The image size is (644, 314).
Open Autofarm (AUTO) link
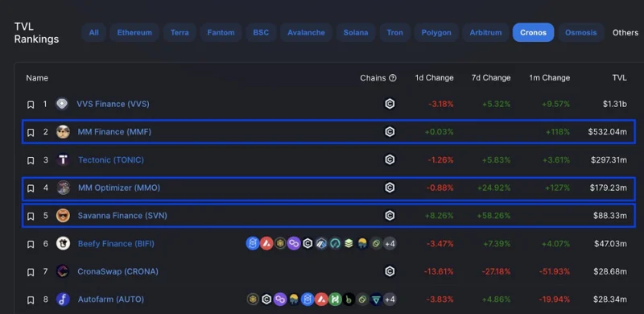point(111,300)
